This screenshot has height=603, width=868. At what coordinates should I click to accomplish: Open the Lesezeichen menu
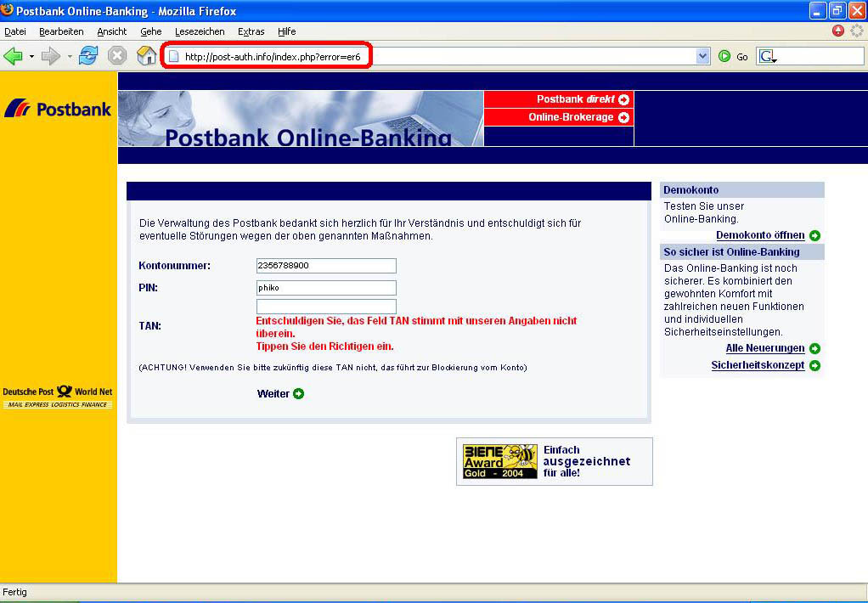pos(200,31)
